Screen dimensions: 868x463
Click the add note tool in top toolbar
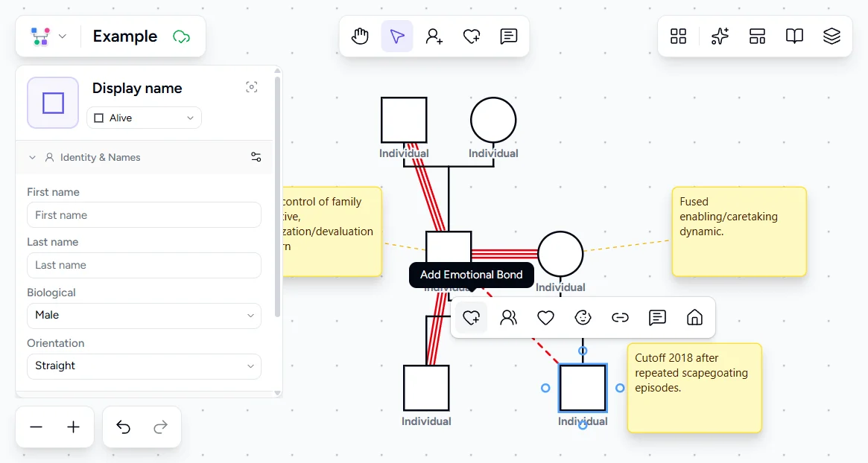click(x=509, y=36)
